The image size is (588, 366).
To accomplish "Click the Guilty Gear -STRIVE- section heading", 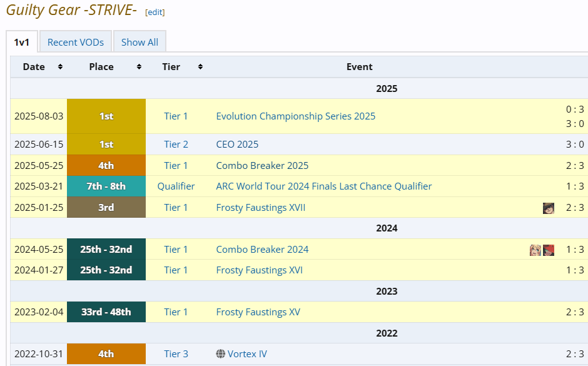I will (71, 10).
